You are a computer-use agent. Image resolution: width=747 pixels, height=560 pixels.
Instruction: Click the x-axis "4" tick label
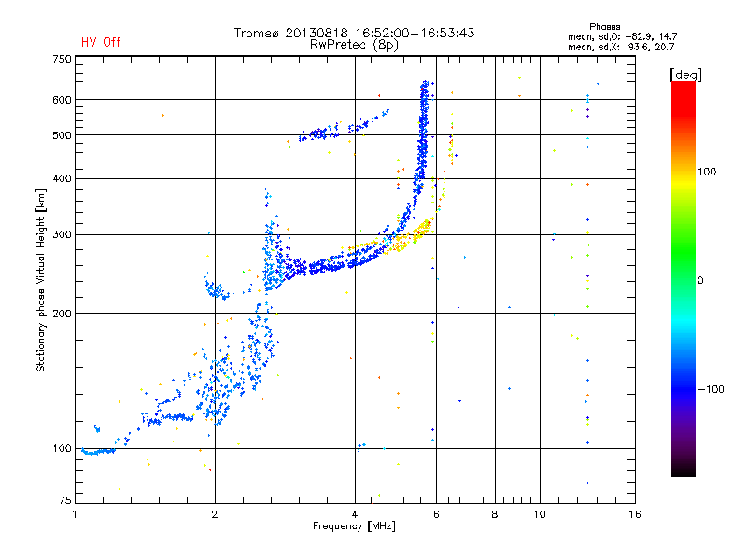(355, 514)
